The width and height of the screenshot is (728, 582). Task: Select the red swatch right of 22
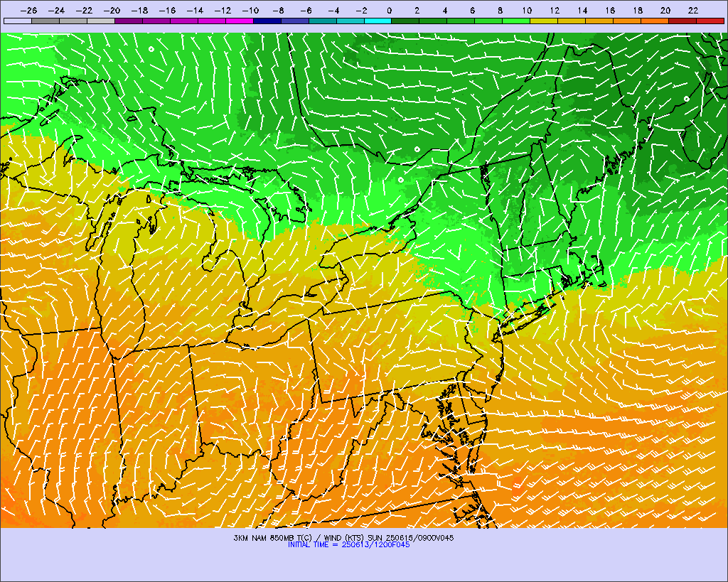(710, 21)
